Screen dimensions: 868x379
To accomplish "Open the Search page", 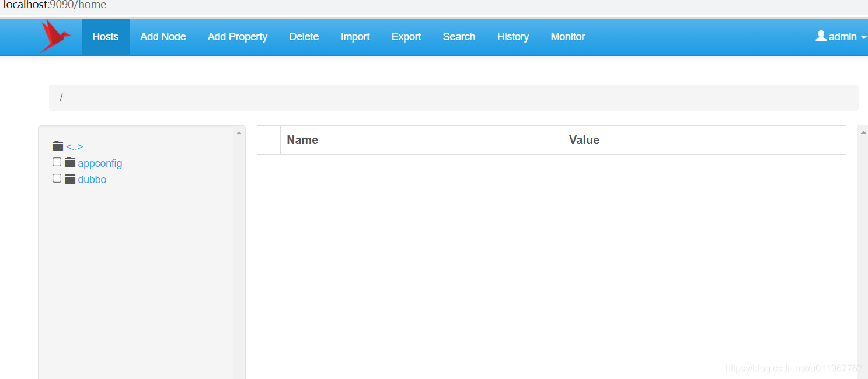I will coord(459,37).
